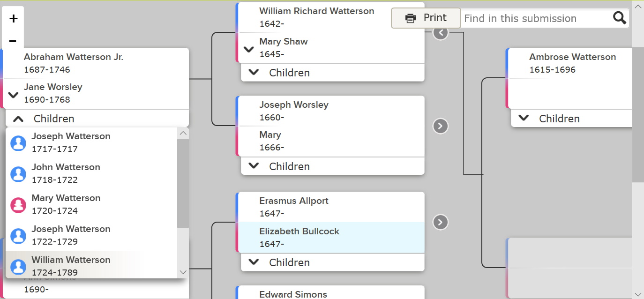Click the male icon for John Watterson
Screen dimensions: 644x299
(18, 174)
